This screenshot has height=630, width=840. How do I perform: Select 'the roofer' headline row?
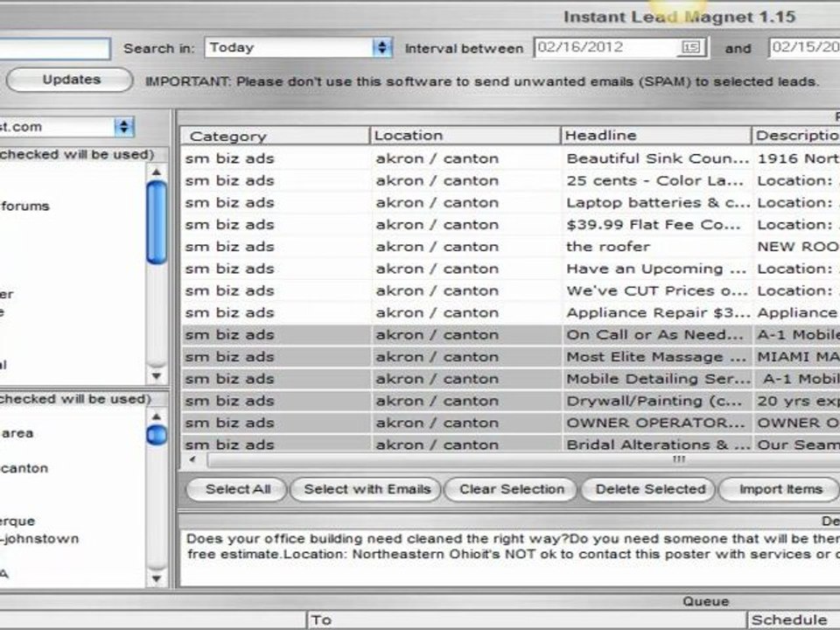tap(510, 247)
